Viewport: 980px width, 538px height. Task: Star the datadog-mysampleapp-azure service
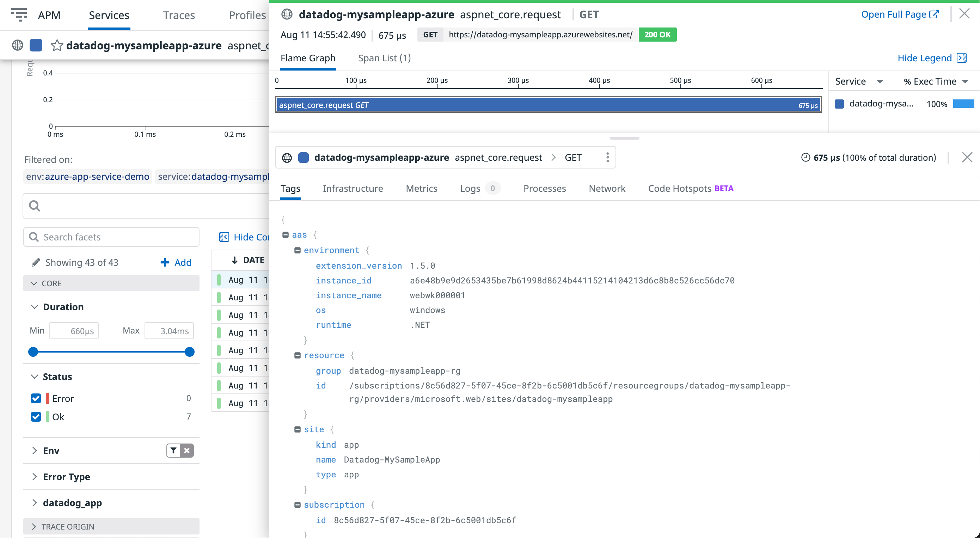point(57,45)
